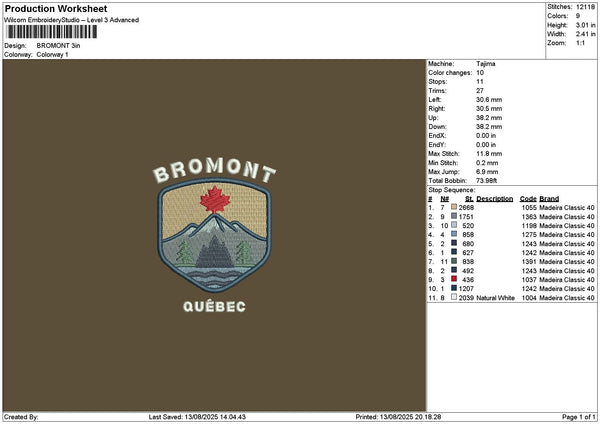Select the 'Colorway 1' value
600x424 pixels.
pyautogui.click(x=52, y=54)
